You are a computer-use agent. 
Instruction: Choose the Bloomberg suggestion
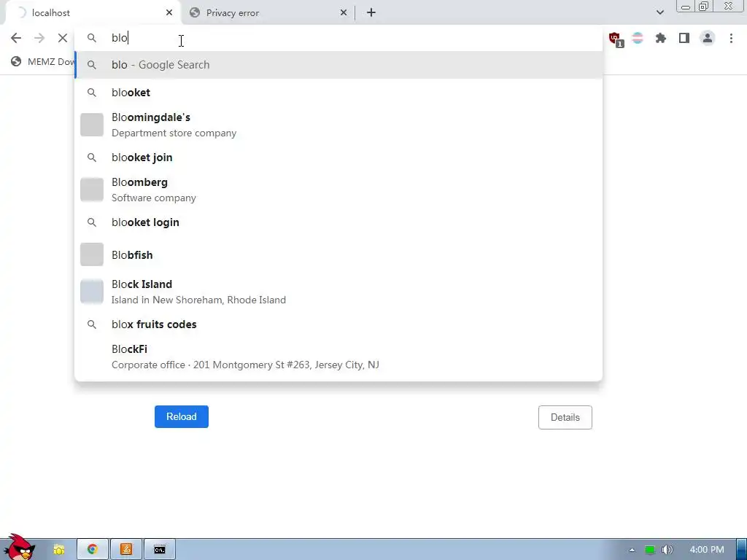point(338,190)
